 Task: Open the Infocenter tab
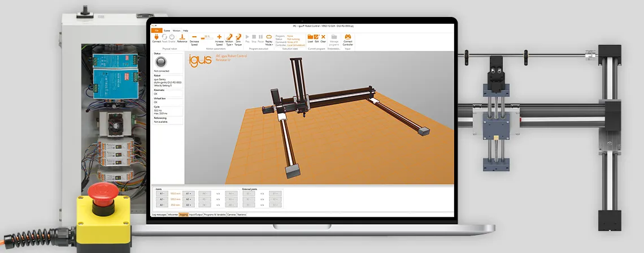tap(173, 215)
